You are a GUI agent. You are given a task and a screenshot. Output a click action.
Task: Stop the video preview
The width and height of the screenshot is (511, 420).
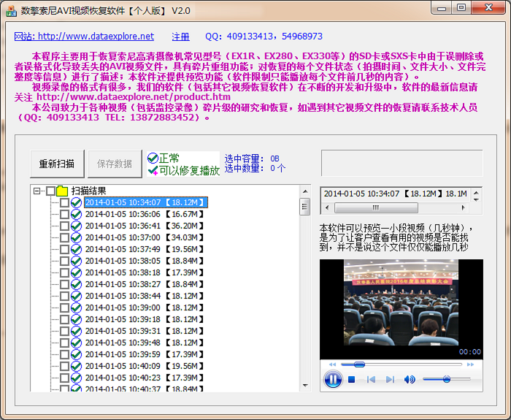[x=351, y=380]
